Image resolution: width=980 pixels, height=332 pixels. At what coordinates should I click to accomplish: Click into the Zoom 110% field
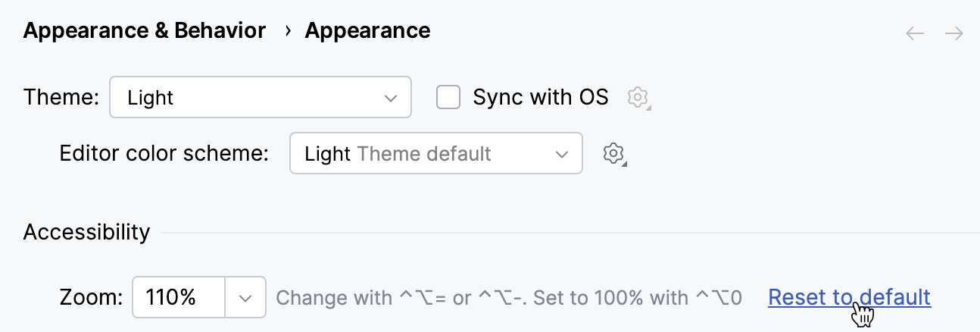click(x=179, y=297)
